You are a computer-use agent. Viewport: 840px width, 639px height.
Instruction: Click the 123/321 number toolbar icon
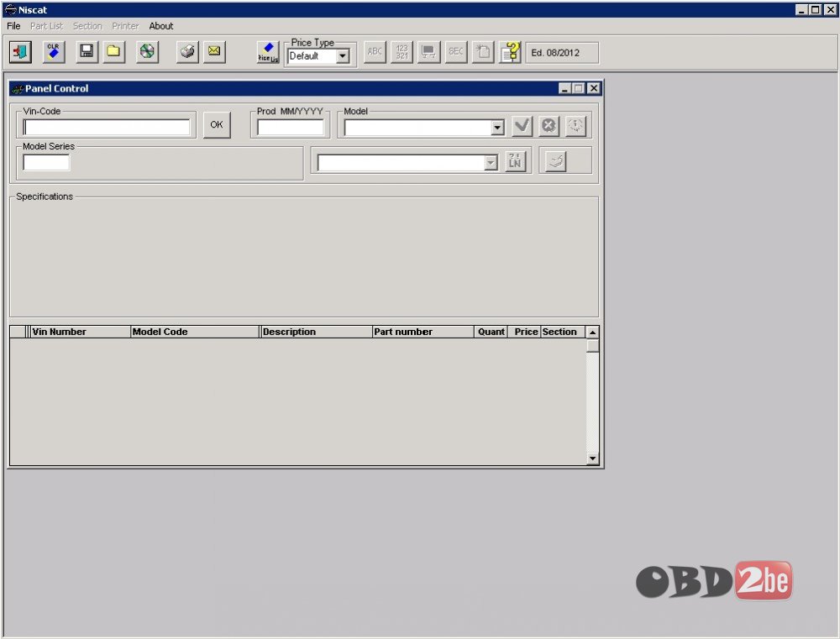point(402,52)
